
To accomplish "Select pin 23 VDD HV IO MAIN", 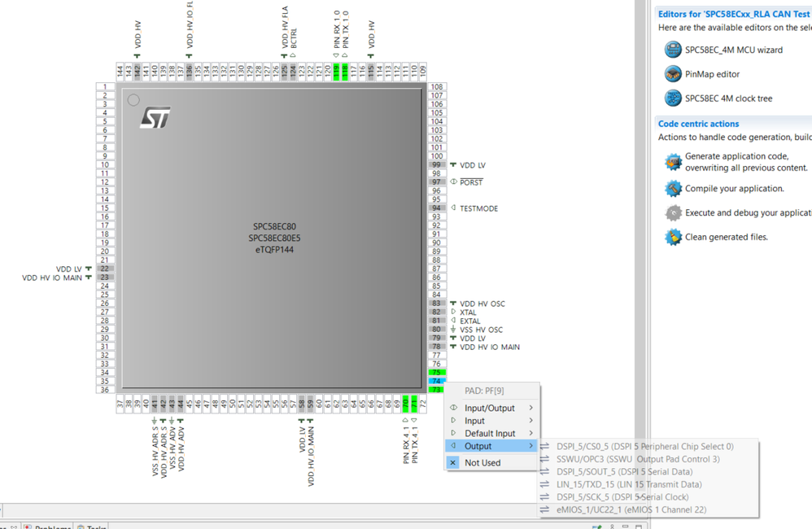I will pyautogui.click(x=105, y=278).
